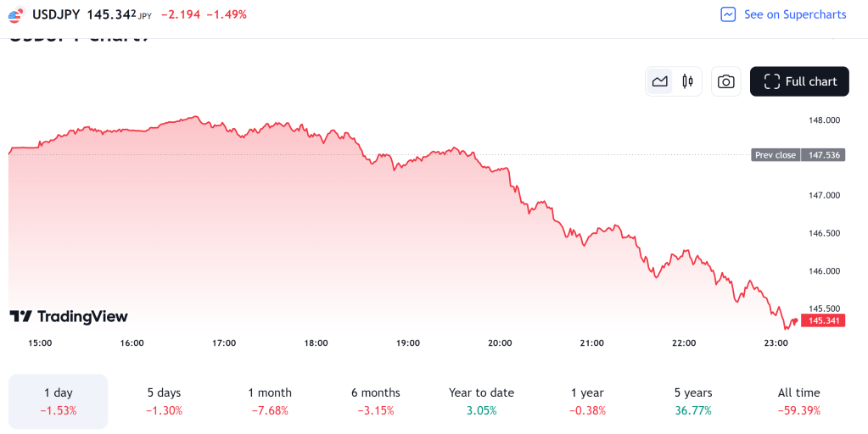Viewport: 868px width, 434px height.
Task: Click the TradingView logo
Action: pos(69,316)
